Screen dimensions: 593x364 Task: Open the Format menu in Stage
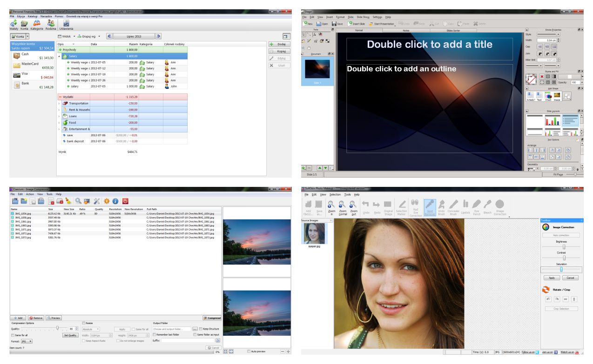340,17
